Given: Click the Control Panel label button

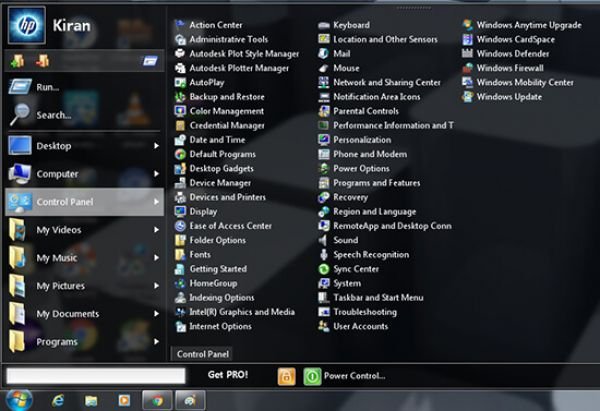Looking at the screenshot, I should [x=202, y=354].
